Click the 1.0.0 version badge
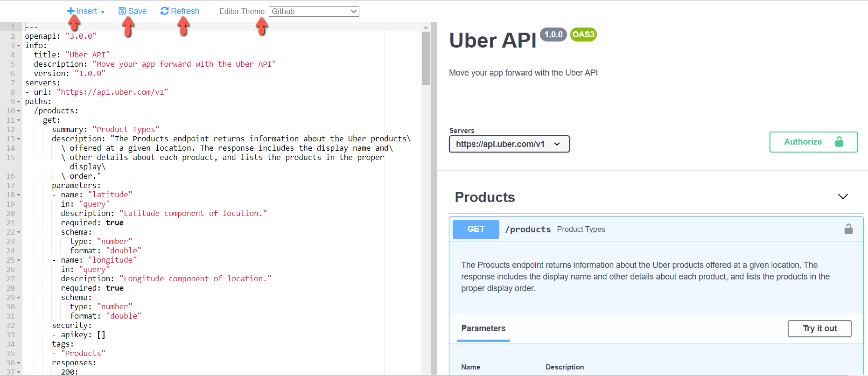Viewport: 868px width, 376px height. tap(553, 35)
